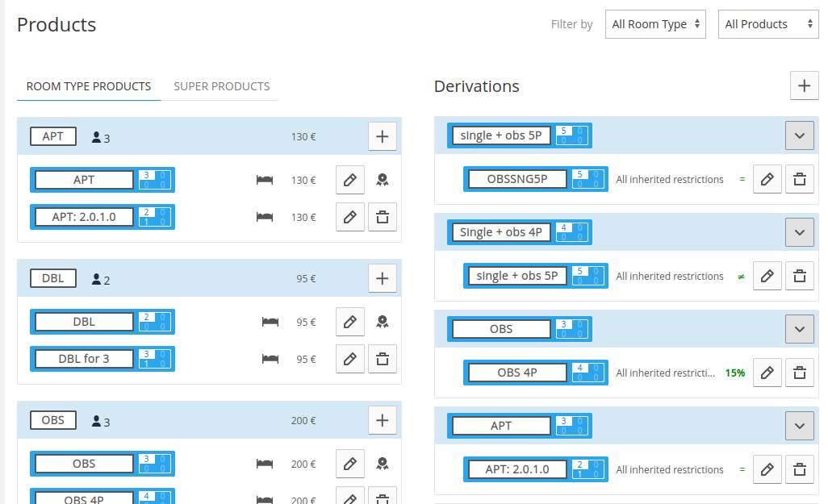The width and height of the screenshot is (828, 504).
Task: Click the pencil edit icon for APT: 2.0.1.0 product
Action: point(349,217)
